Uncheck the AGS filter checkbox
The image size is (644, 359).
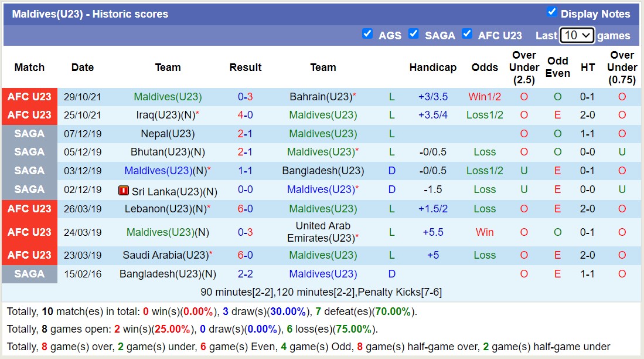[367, 34]
